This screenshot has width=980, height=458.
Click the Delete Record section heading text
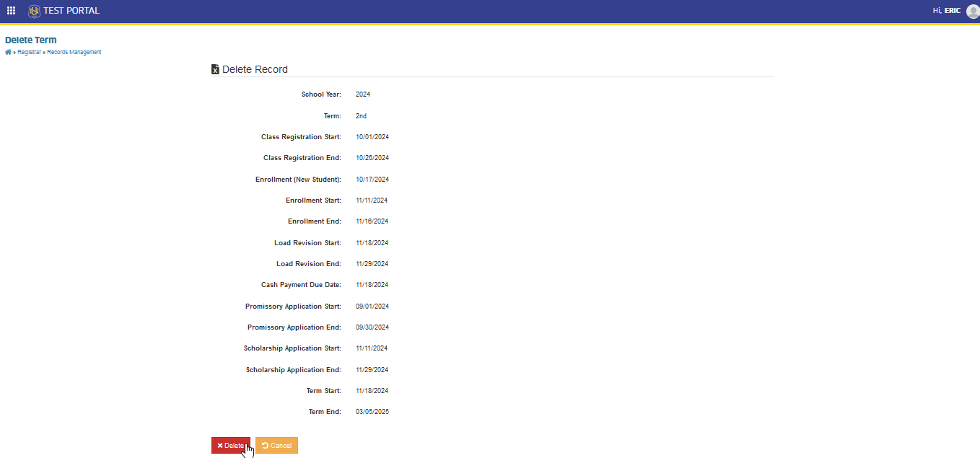(x=255, y=70)
